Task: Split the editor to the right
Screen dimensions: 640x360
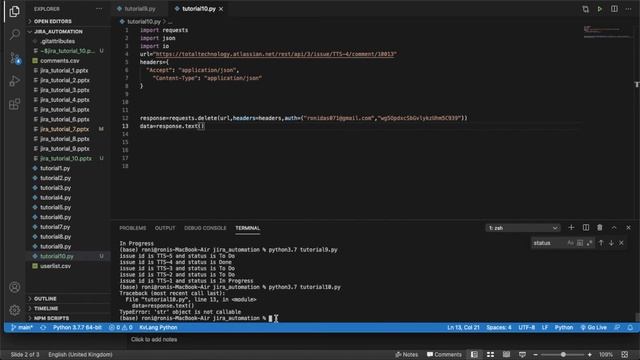Action: pyautogui.click(x=614, y=9)
